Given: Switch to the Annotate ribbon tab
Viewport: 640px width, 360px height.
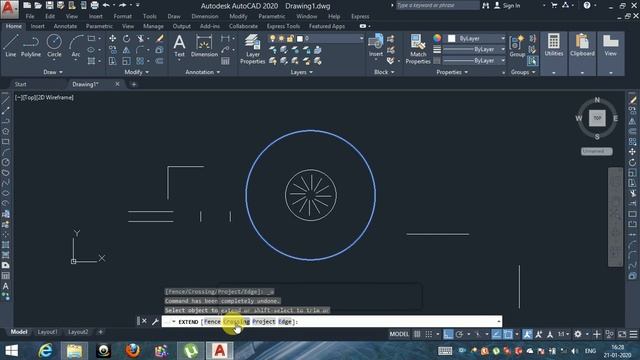Looking at the screenshot, I should click(65, 26).
